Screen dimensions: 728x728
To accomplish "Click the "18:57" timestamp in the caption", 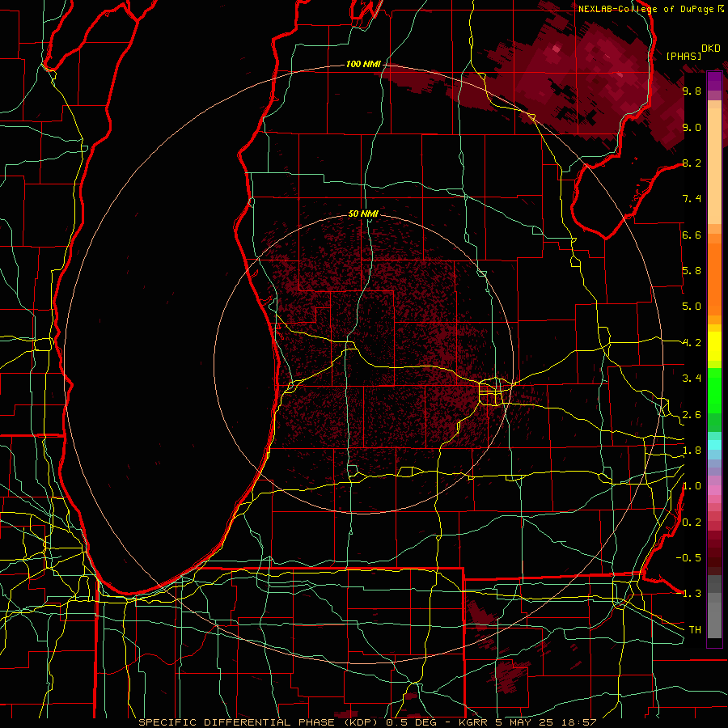I will [580, 722].
